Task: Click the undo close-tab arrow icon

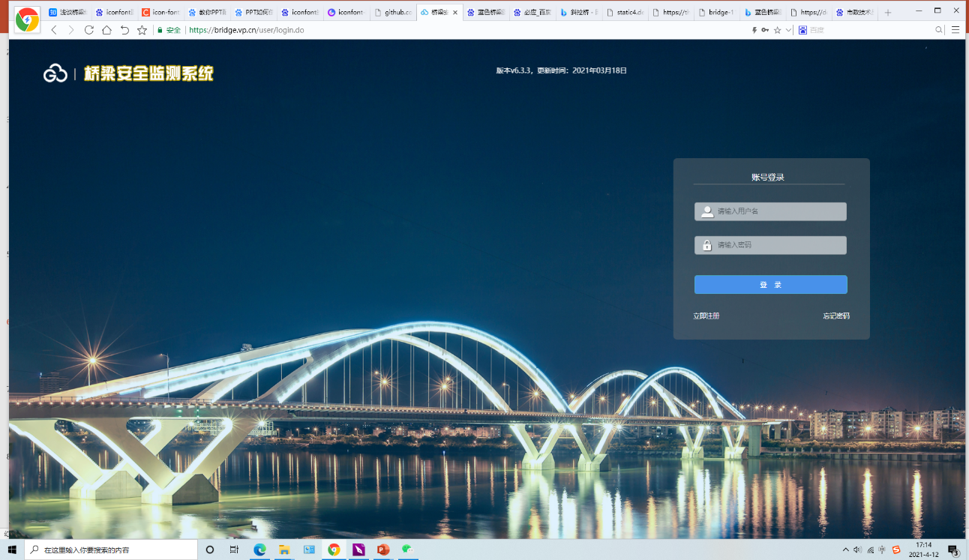Action: [124, 30]
